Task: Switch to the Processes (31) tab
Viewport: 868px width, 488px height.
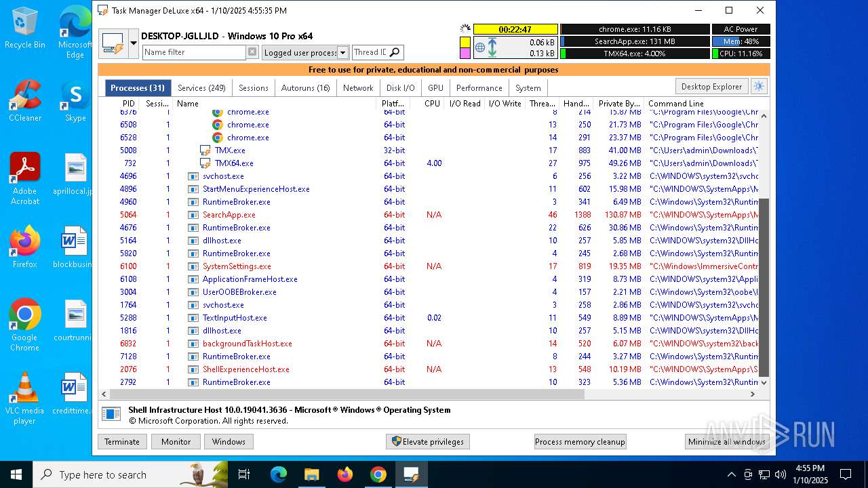Action: (x=138, y=87)
